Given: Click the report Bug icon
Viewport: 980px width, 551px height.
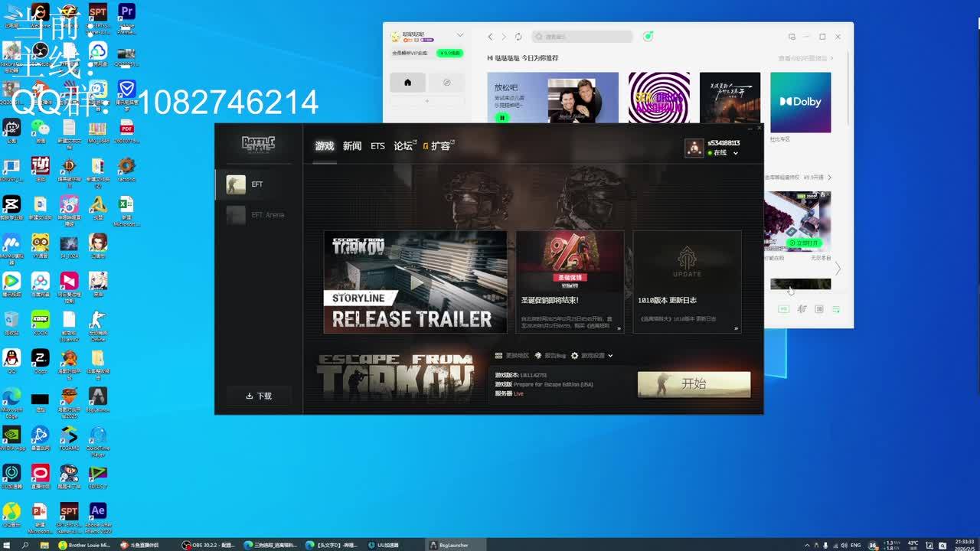Looking at the screenshot, I should coord(538,356).
